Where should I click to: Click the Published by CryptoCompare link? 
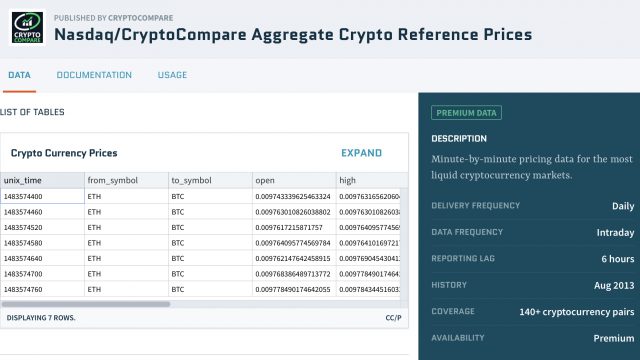(x=113, y=18)
